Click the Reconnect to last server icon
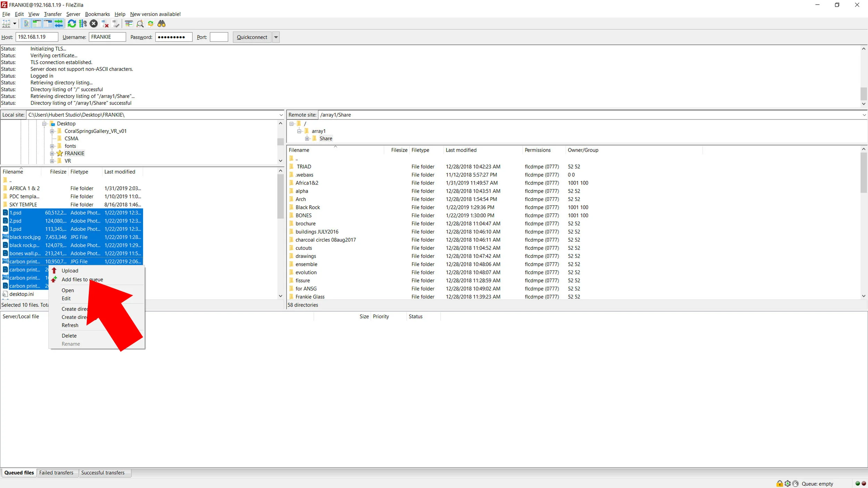The height and width of the screenshot is (488, 868). [116, 24]
